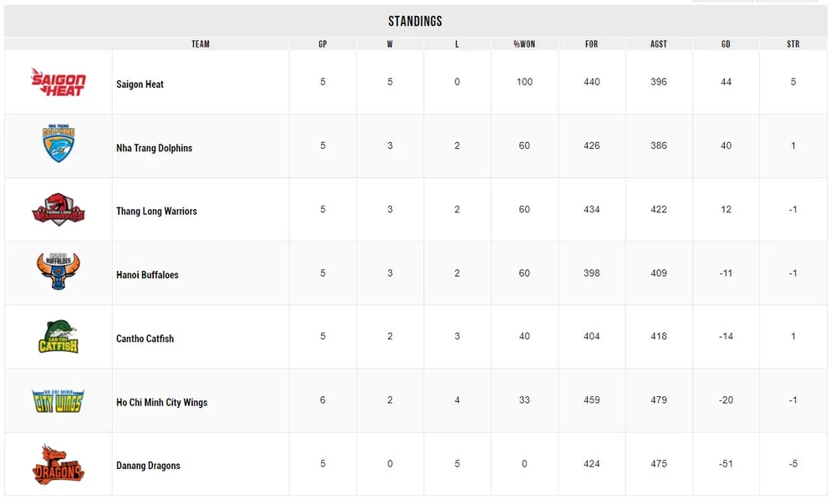Sort by the %WON column header
The width and height of the screenshot is (836, 504).
click(x=524, y=43)
